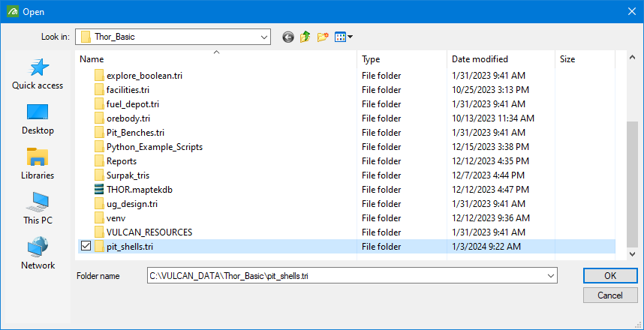Click date 12/7/2023 4:44 PM
644x330 pixels.
(488, 175)
